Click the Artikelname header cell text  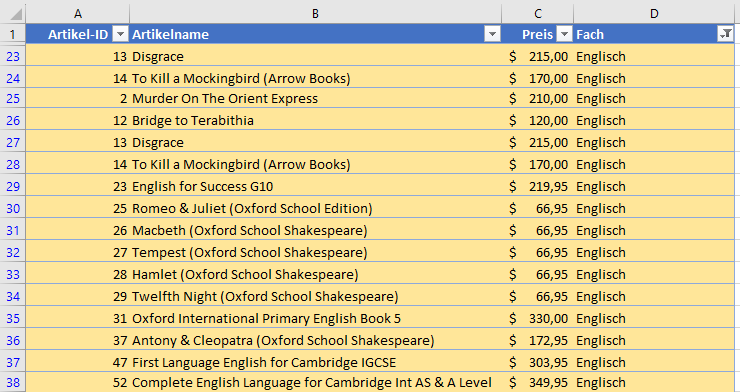[x=170, y=34]
